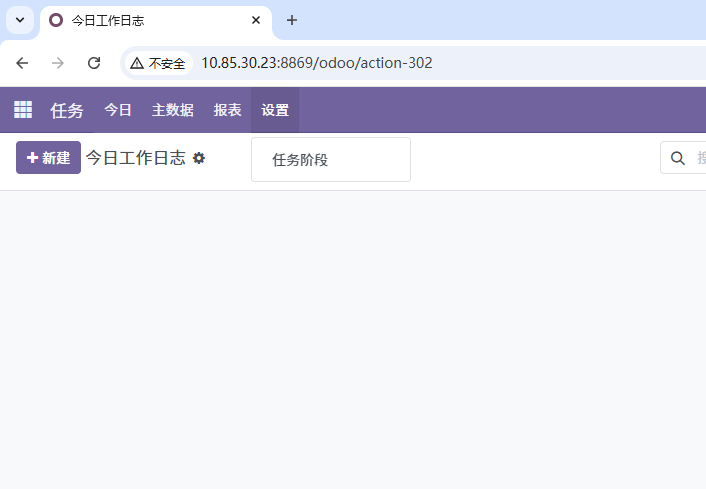Click the 不安全 site security warning

click(x=158, y=63)
